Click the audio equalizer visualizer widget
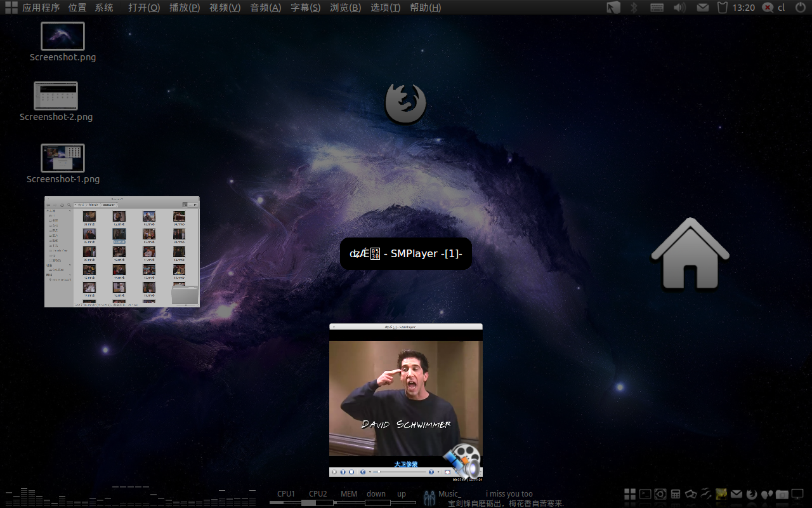 pos(130,496)
